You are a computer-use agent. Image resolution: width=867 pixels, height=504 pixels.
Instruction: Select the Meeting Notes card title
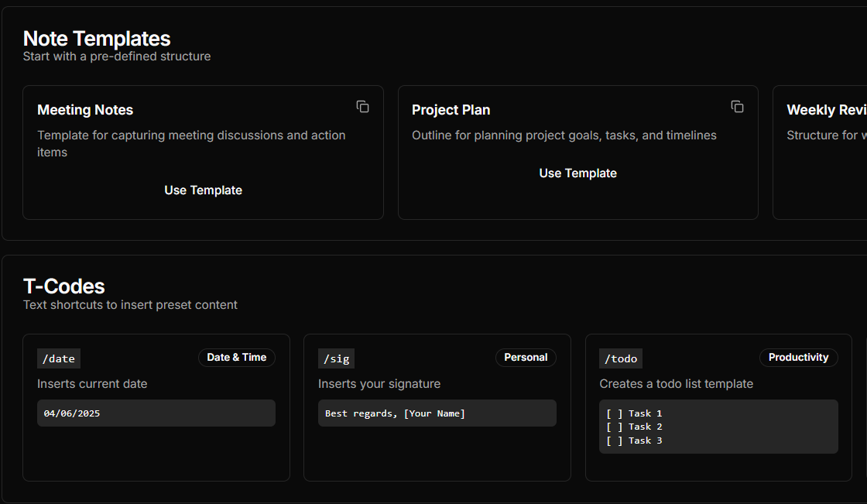point(85,110)
